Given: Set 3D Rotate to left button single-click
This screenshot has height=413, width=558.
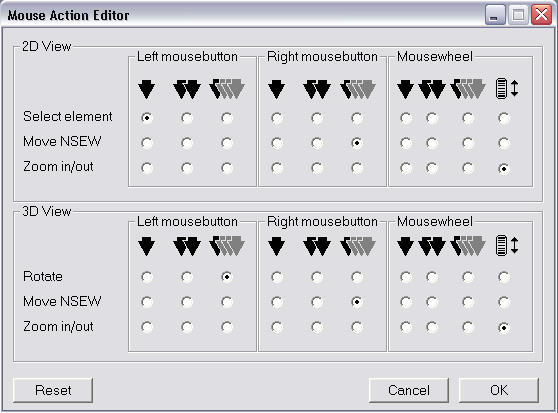Looking at the screenshot, I should click(x=147, y=277).
